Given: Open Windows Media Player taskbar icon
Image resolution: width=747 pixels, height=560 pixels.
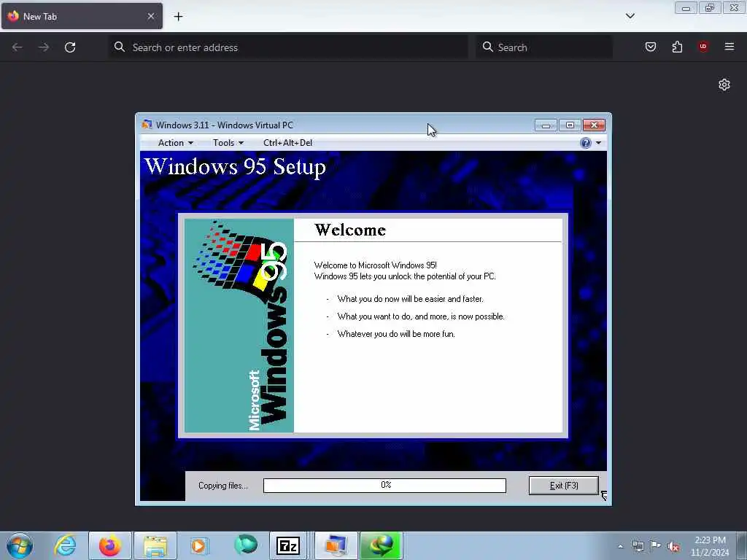Looking at the screenshot, I should click(200, 545).
